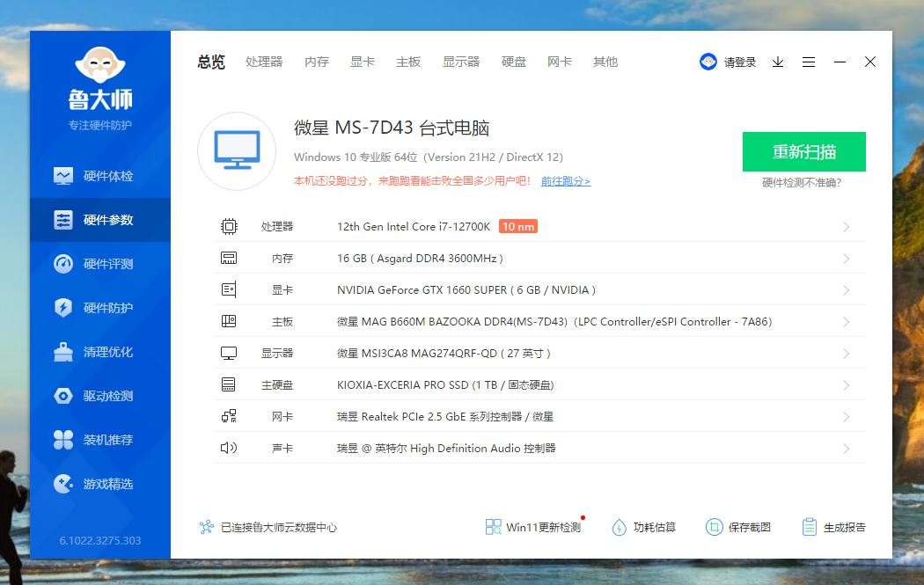Generate a report via 生成报告
Viewport: 924px width, 585px height.
pos(835,526)
